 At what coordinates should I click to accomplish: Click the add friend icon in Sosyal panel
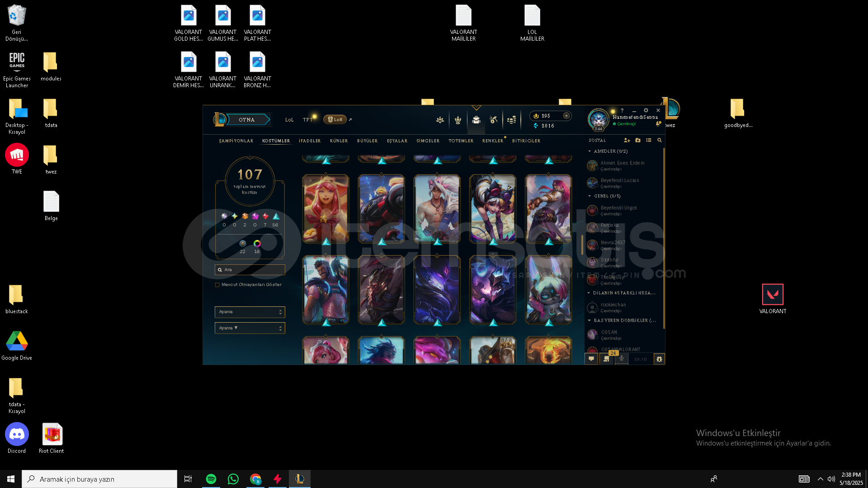(x=627, y=141)
